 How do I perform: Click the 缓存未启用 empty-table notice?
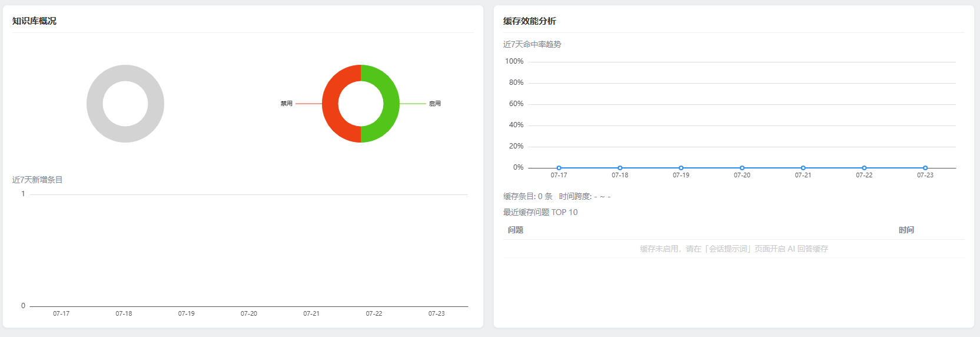tap(734, 249)
